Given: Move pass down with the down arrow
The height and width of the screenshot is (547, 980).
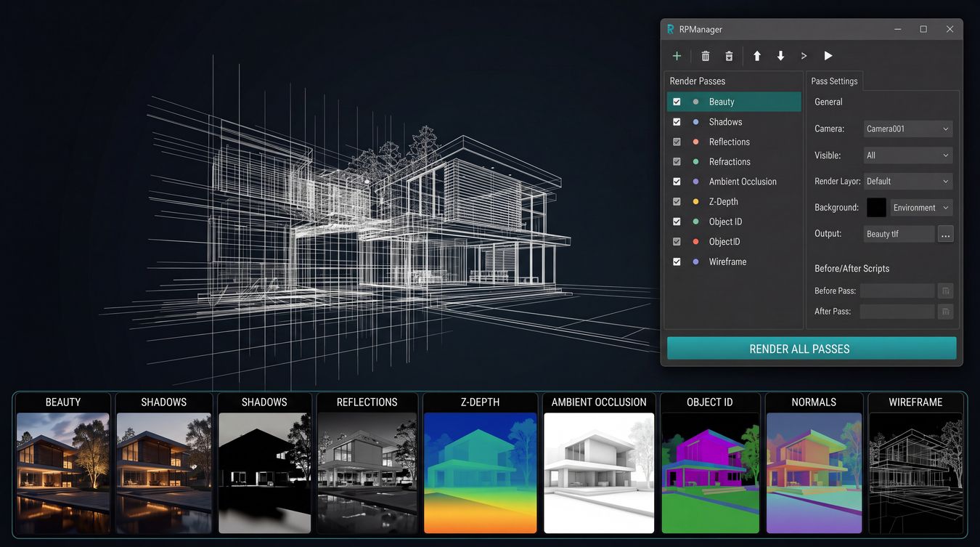Looking at the screenshot, I should click(x=780, y=56).
